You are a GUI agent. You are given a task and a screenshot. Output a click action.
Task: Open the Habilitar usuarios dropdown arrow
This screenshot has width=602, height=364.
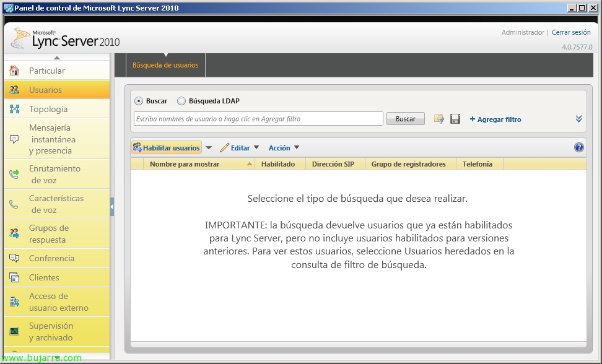[x=209, y=148]
